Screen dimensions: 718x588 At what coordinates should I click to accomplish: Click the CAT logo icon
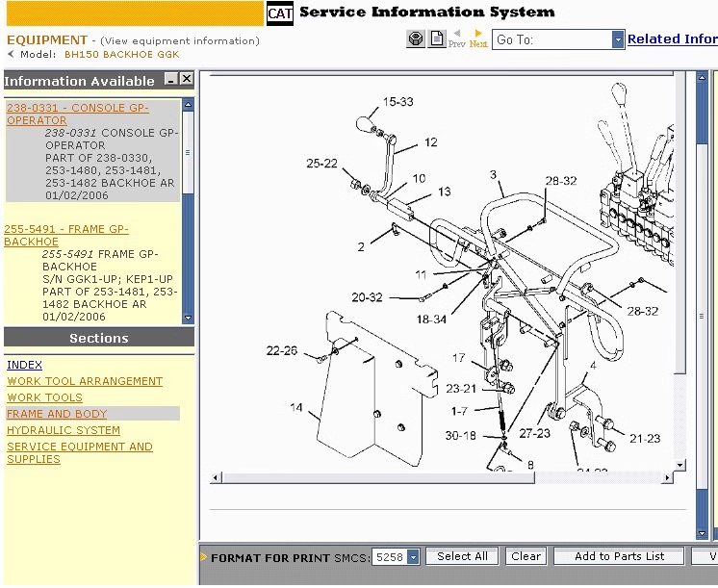coord(280,13)
